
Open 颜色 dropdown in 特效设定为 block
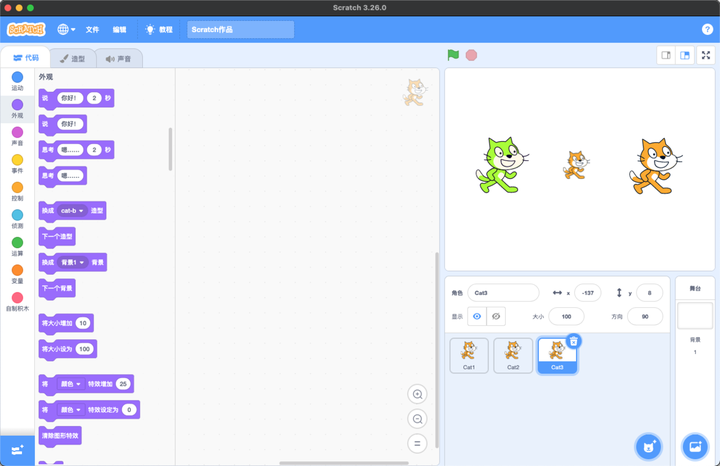[71, 410]
